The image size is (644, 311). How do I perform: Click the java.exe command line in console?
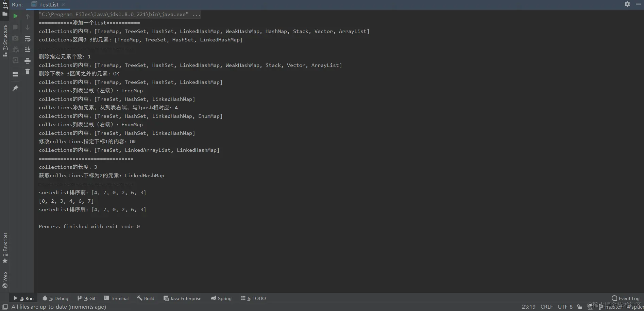(x=119, y=14)
